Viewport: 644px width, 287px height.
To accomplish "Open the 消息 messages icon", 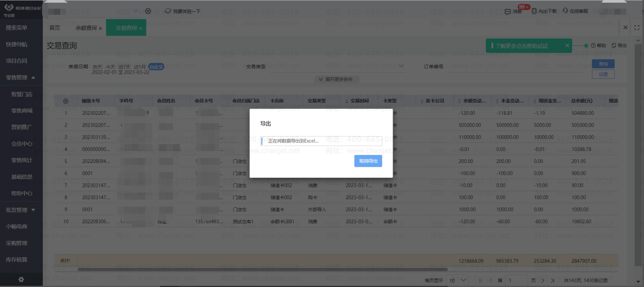I will click(508, 12).
